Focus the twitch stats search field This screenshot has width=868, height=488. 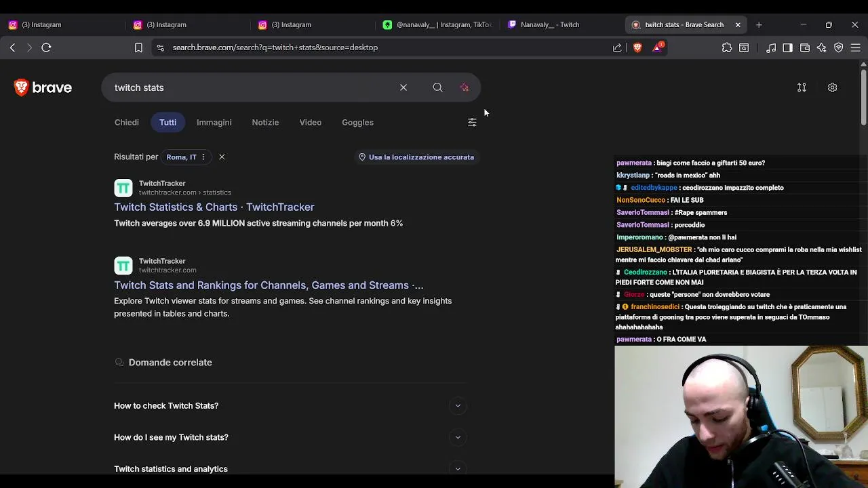pos(251,87)
